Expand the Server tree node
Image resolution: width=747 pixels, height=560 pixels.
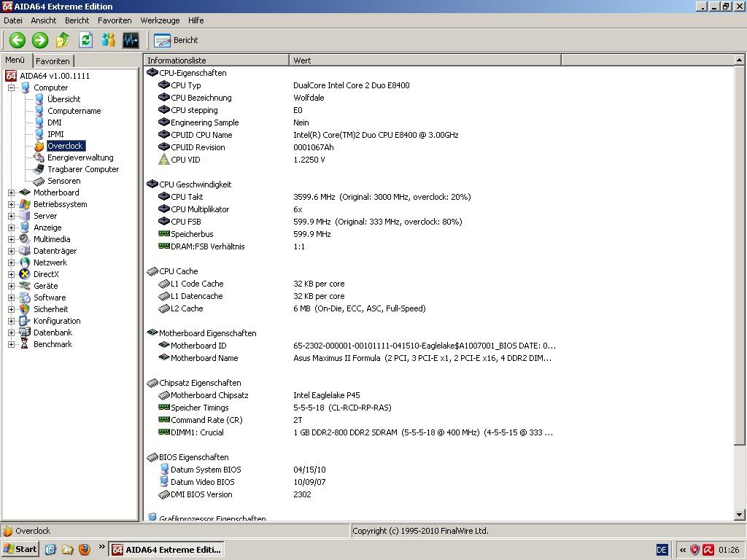pos(11,216)
